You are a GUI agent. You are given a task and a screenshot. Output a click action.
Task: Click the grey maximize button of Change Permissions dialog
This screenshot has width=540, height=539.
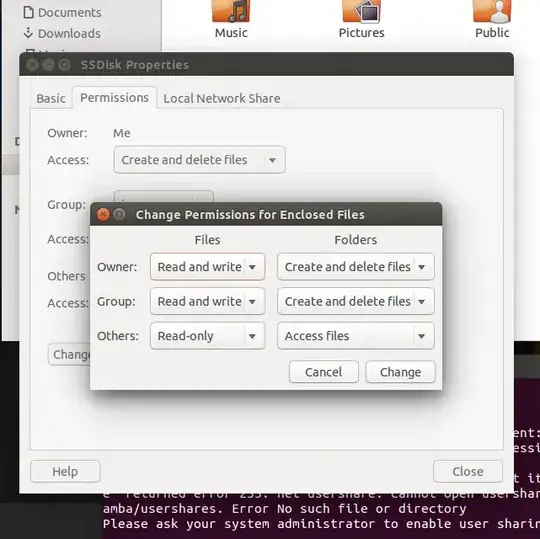coord(120,214)
